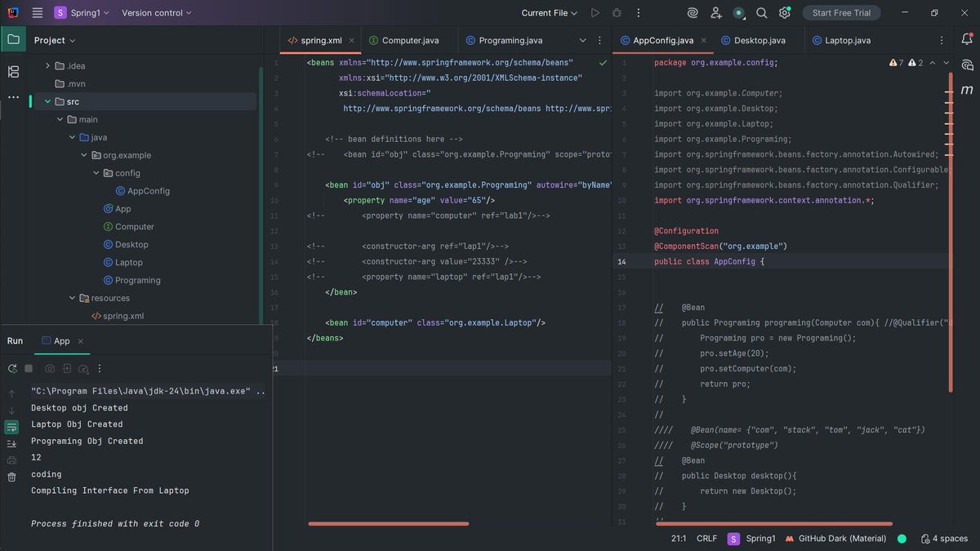Open Version control dropdown
The height and width of the screenshot is (551, 980).
pyautogui.click(x=157, y=12)
